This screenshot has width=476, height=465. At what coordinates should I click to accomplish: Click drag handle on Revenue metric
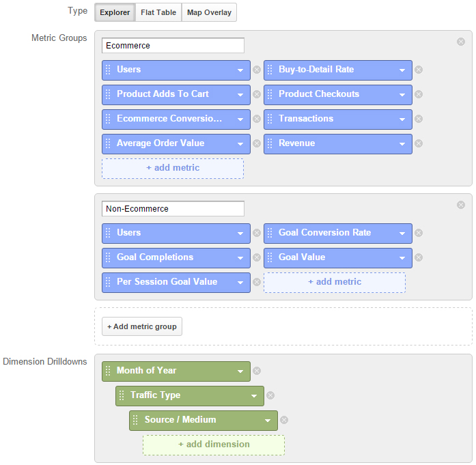click(x=270, y=143)
